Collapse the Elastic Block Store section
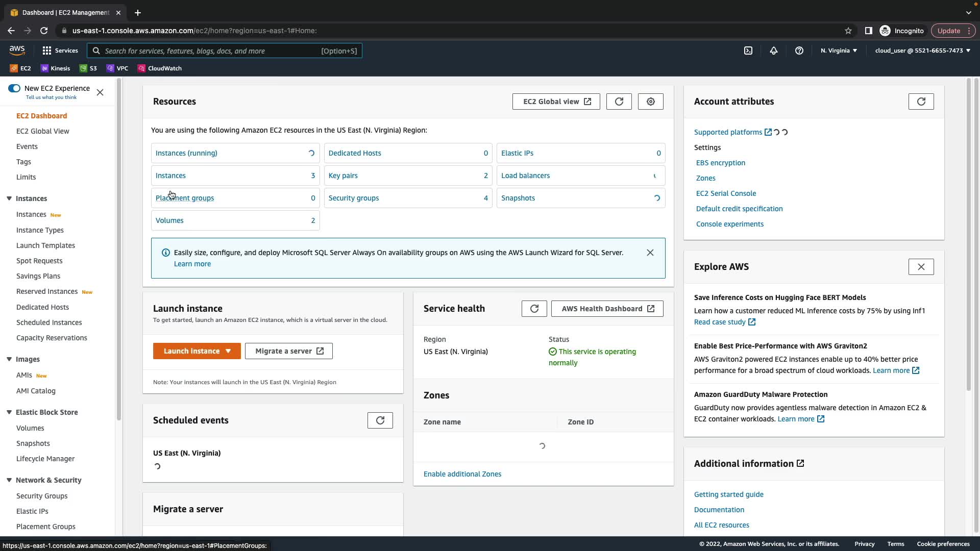 coord(9,412)
